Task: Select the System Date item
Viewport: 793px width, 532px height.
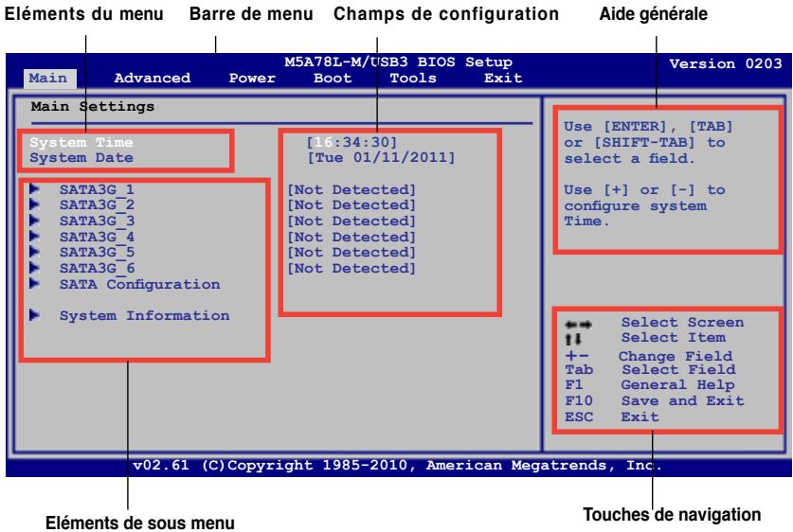Action: coord(81,158)
